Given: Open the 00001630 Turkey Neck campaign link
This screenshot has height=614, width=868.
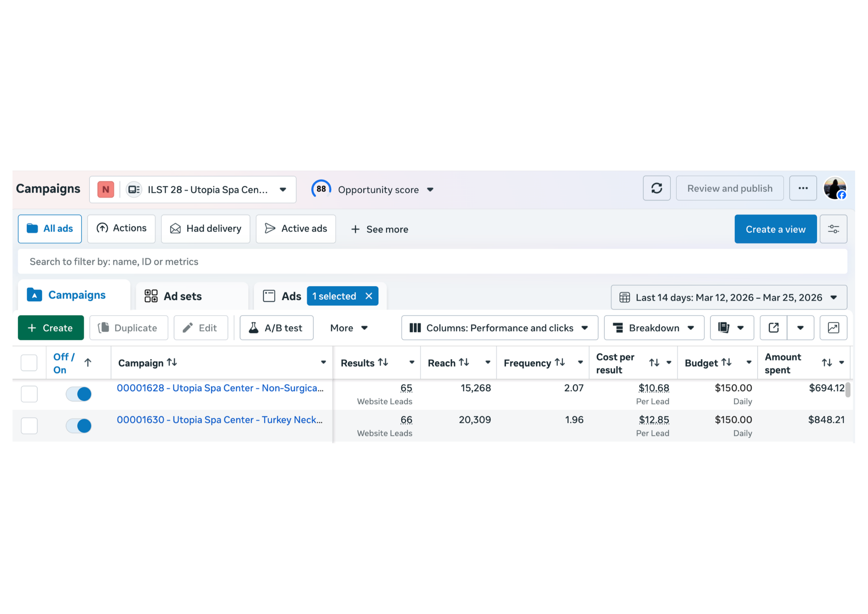Looking at the screenshot, I should point(219,420).
